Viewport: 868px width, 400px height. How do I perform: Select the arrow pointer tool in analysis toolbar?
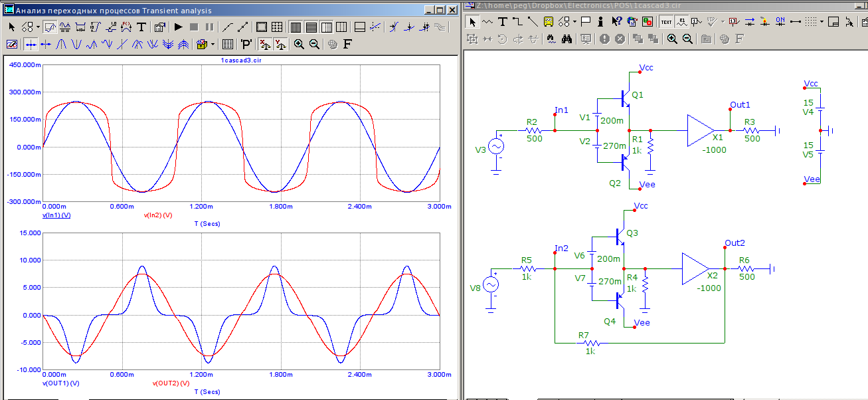pos(12,27)
